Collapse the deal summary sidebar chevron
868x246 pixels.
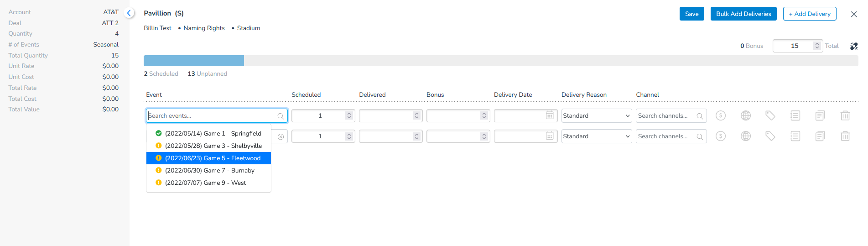(129, 13)
